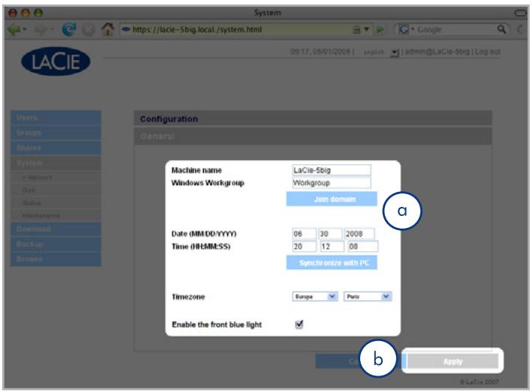
Task: Click Synchronize with PC button
Action: click(332, 262)
